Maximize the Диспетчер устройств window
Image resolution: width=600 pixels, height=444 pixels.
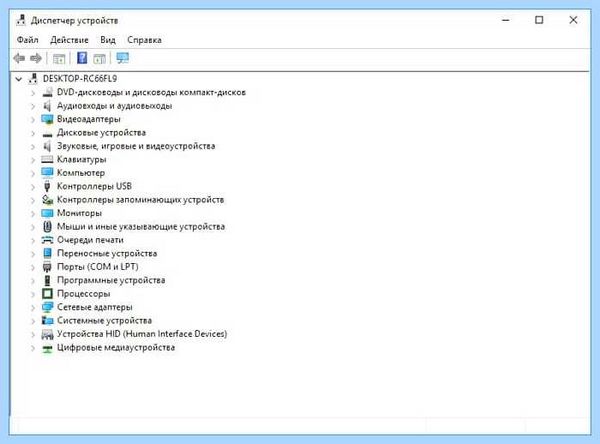pyautogui.click(x=539, y=20)
